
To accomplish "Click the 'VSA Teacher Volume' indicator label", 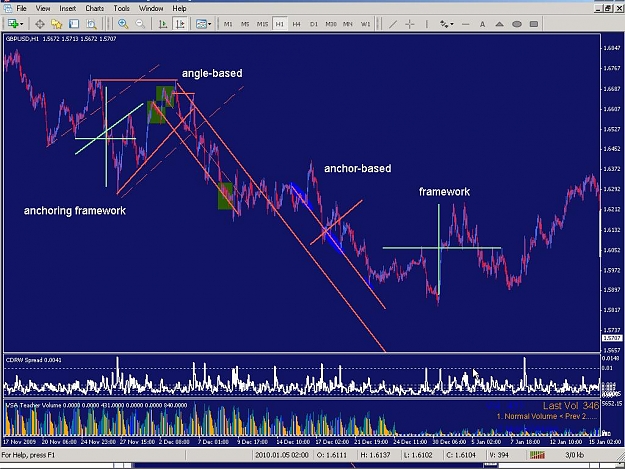I will (33, 405).
